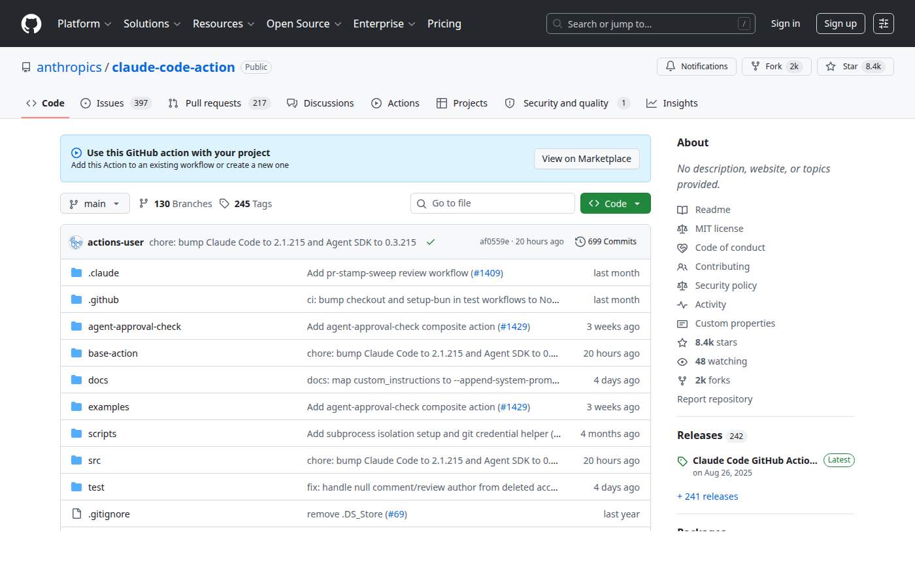
Task: Expand the Solutions menu
Action: coord(152,24)
